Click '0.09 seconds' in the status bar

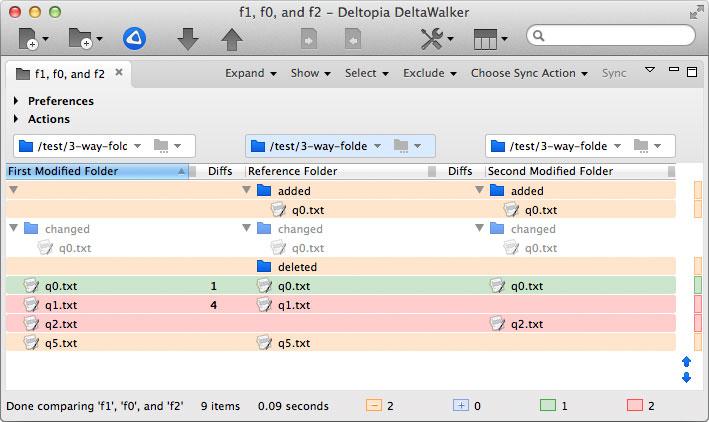click(x=293, y=406)
